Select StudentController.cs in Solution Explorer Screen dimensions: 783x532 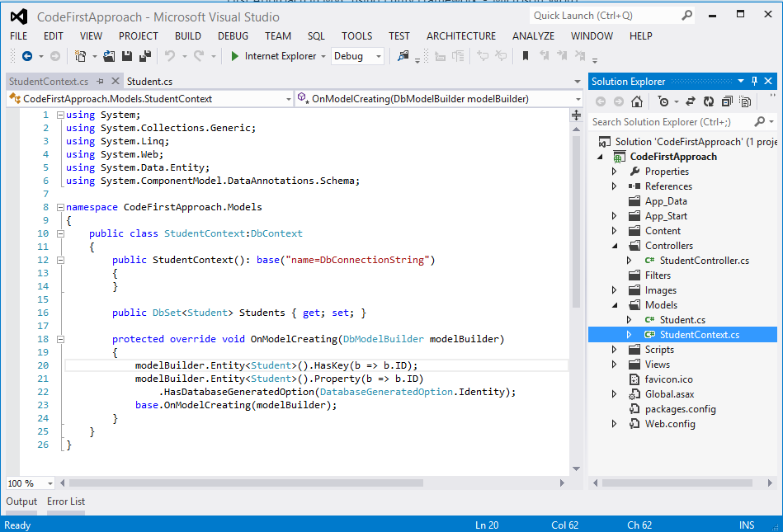704,261
